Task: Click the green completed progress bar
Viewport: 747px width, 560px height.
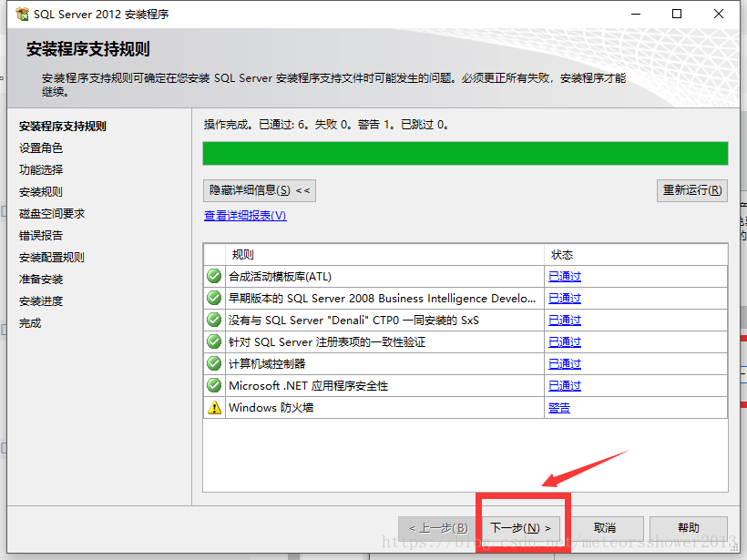Action: click(x=466, y=153)
